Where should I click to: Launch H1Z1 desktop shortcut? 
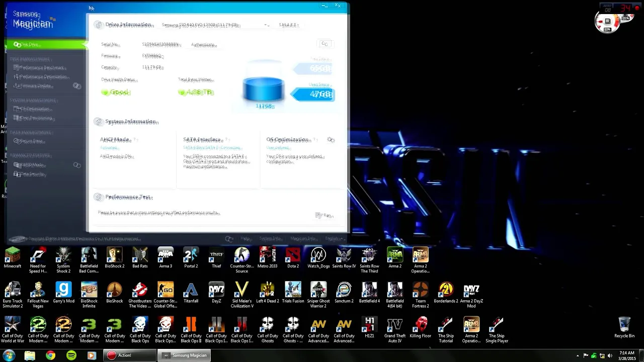[x=369, y=327]
